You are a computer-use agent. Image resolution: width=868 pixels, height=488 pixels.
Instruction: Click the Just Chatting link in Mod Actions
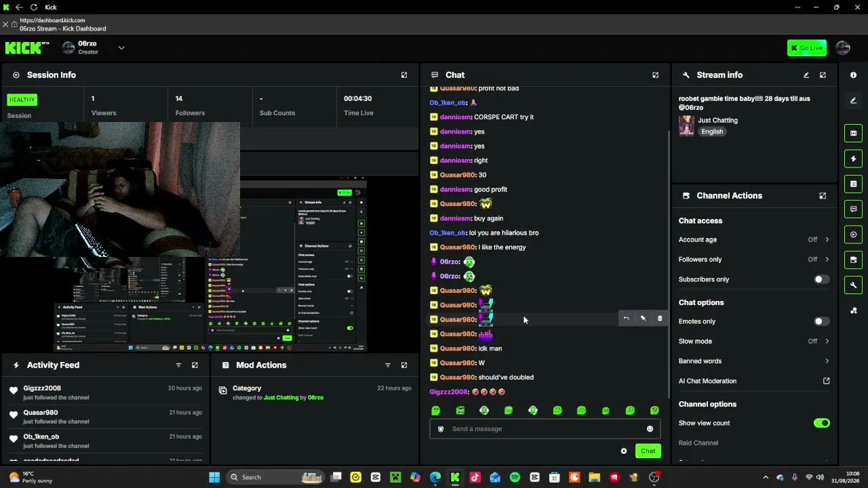pos(281,398)
